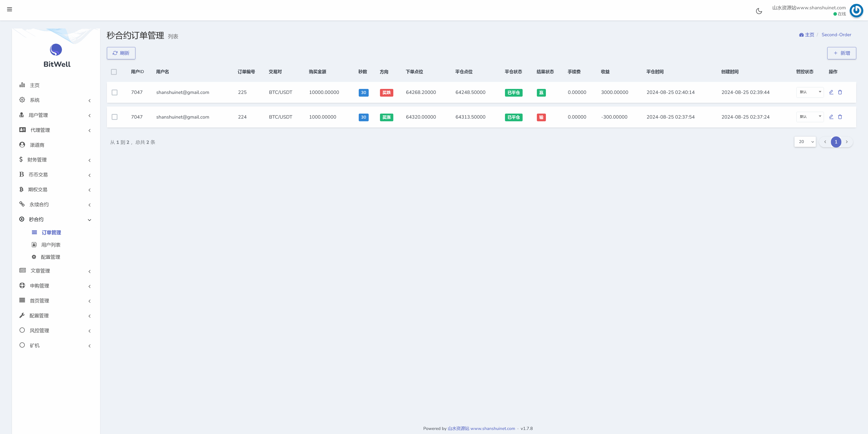Open control status dropdown for order 225
Screen dimensions: 868x434
click(x=810, y=92)
